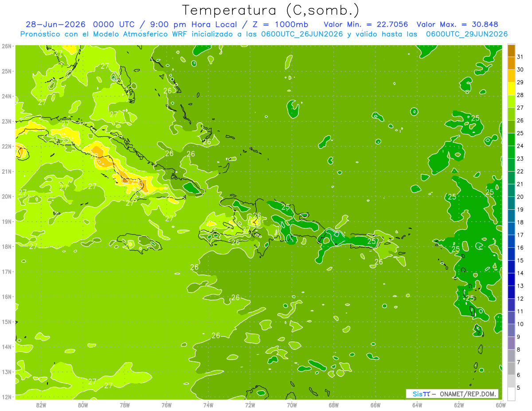Viewport: 532px width, 411px height.
Task: Click the longitude label "82W"
Action: click(x=41, y=405)
